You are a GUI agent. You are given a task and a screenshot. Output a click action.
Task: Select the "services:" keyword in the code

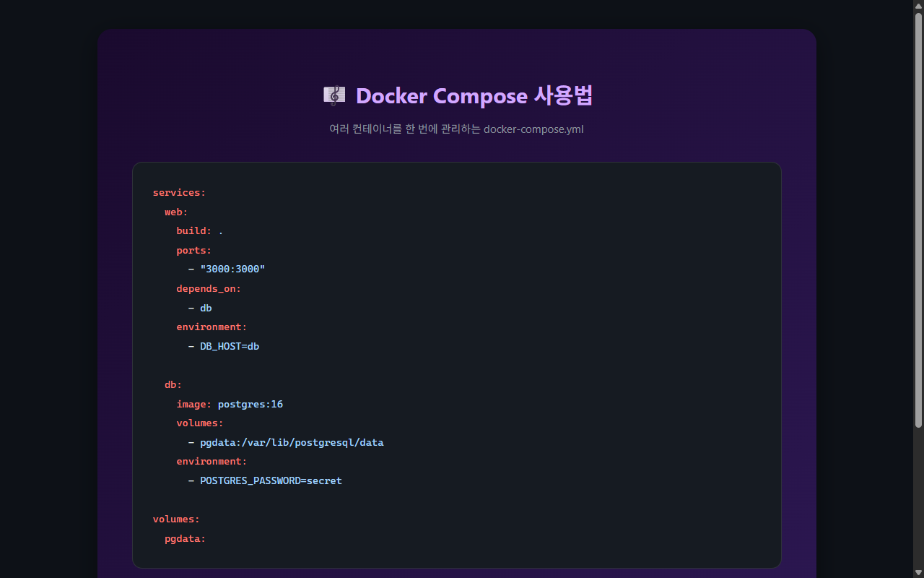178,192
